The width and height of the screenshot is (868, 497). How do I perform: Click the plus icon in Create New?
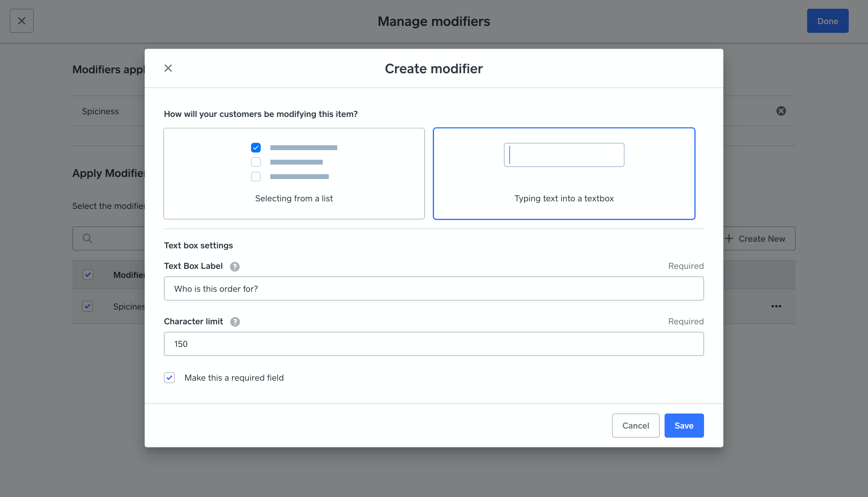[729, 239]
